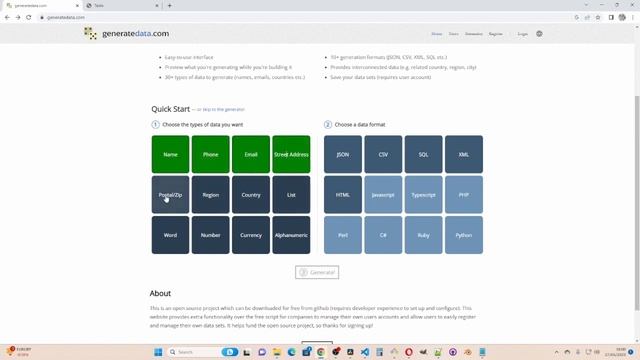The image size is (640, 360).
Task: Choose the JSON data format
Action: [343, 154]
